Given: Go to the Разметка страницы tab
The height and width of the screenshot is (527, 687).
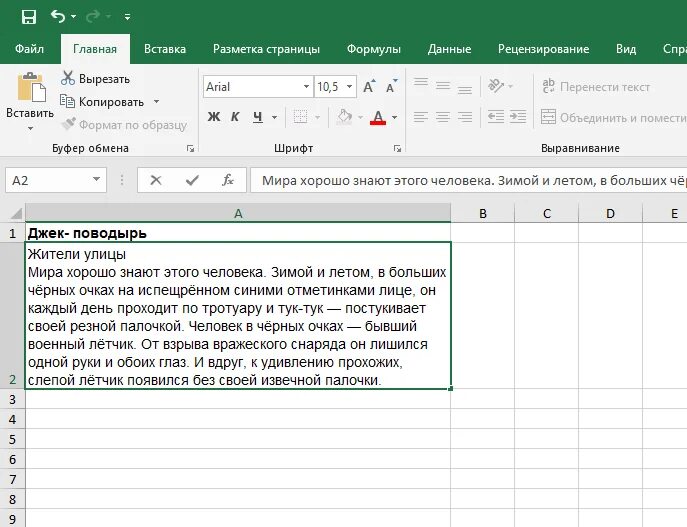Looking at the screenshot, I should (266, 49).
